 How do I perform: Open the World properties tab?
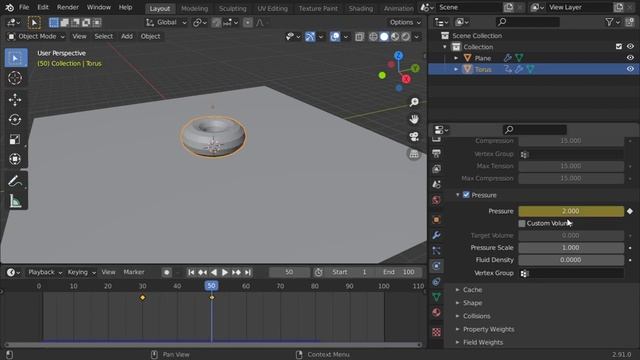tap(436, 200)
